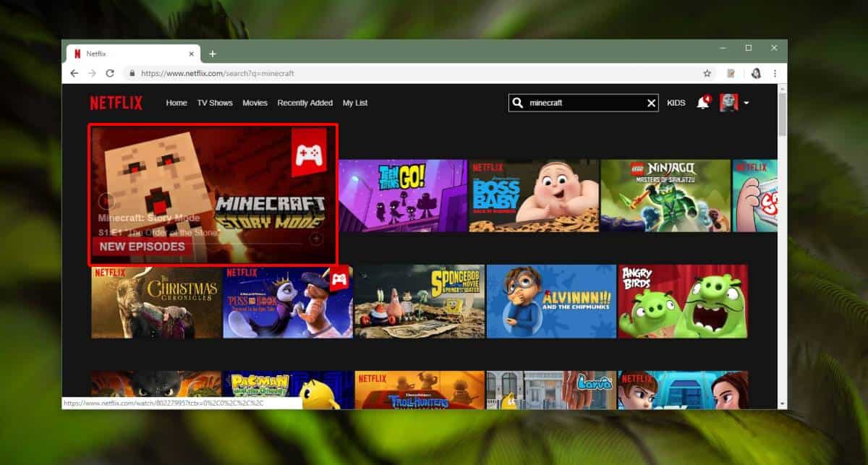Image resolution: width=868 pixels, height=465 pixels.
Task: Click the profile avatar image
Action: coord(731,103)
